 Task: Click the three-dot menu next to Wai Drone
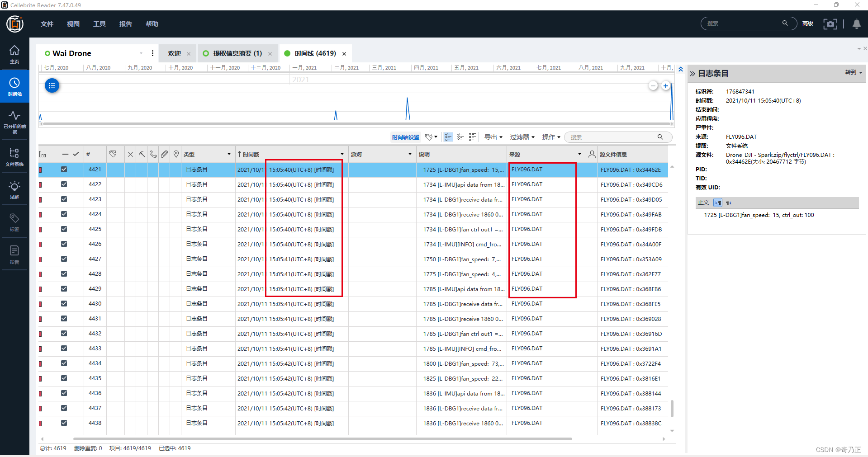point(152,53)
